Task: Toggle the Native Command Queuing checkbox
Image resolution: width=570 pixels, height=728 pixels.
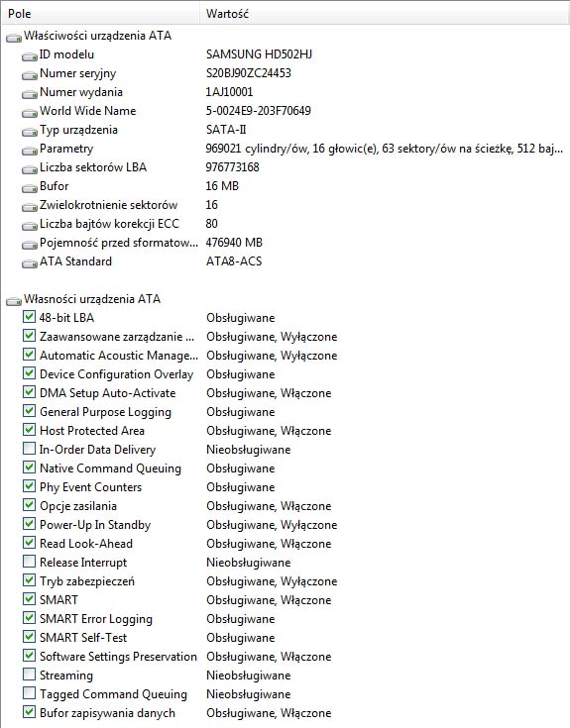Action: pos(29,468)
